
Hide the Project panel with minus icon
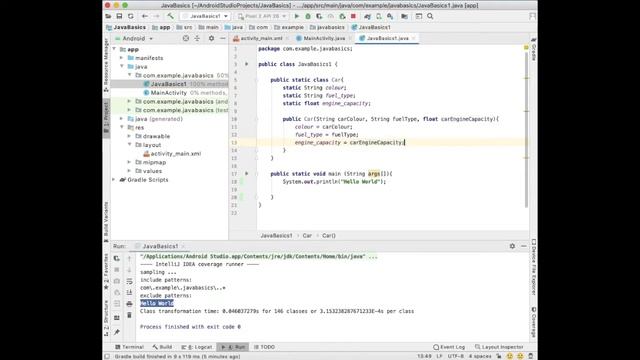(222, 38)
